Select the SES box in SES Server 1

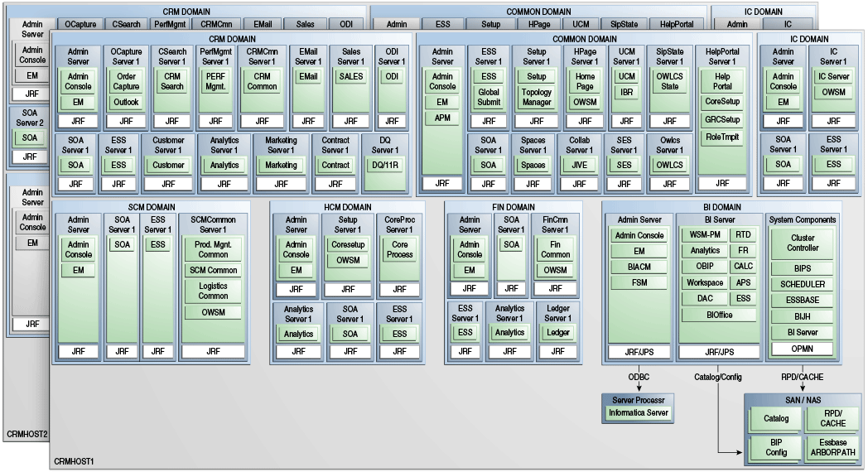(624, 165)
